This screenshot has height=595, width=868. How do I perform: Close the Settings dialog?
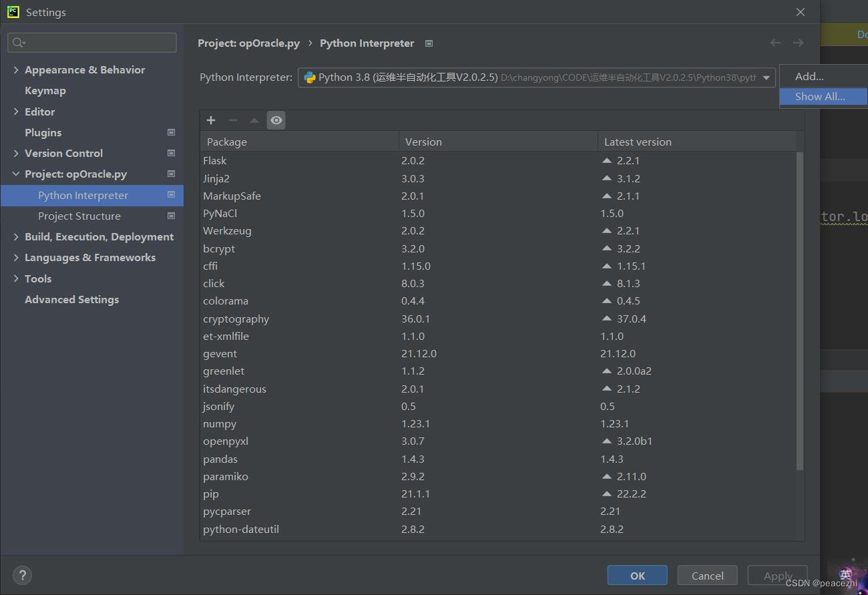(x=801, y=12)
